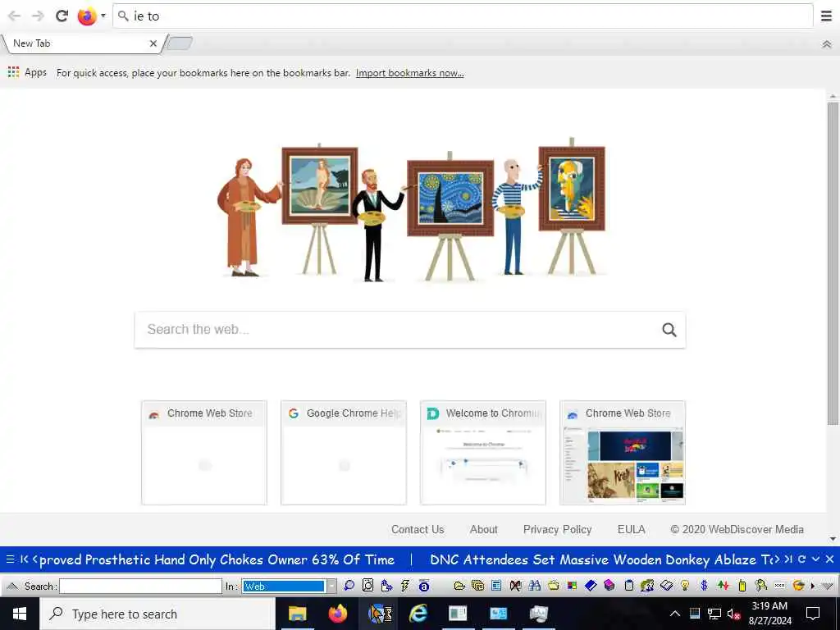This screenshot has height=630, width=840.
Task: Close the 'New Tab' tab
Action: click(x=153, y=43)
